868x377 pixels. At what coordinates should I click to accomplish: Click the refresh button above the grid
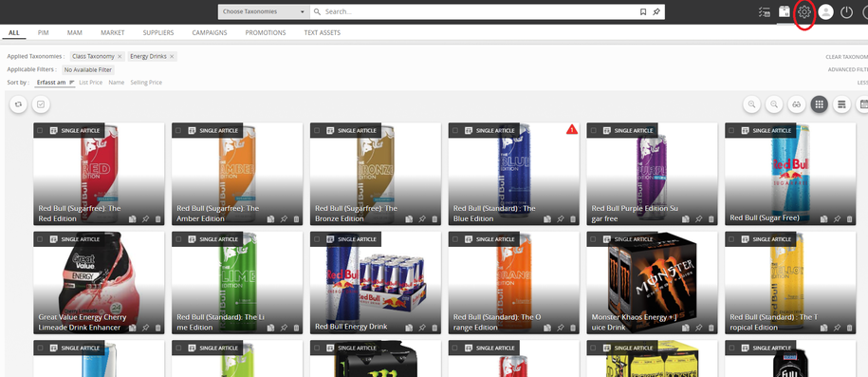click(18, 104)
